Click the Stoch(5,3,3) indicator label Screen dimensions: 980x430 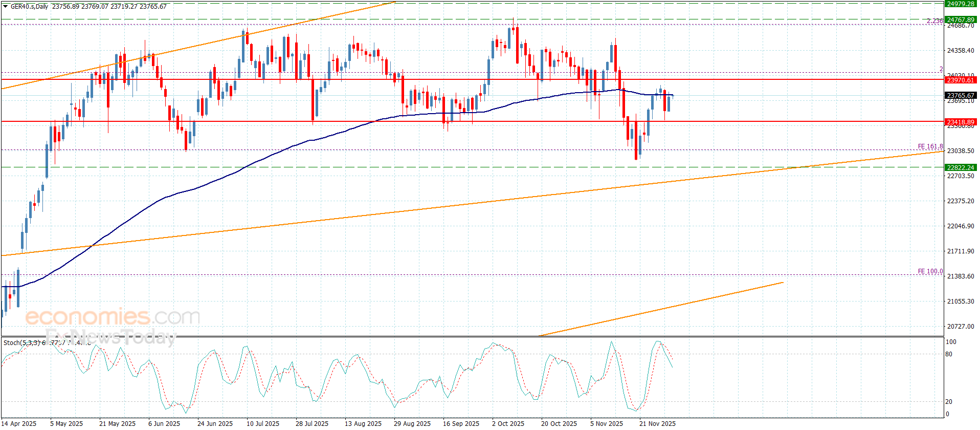(x=21, y=342)
